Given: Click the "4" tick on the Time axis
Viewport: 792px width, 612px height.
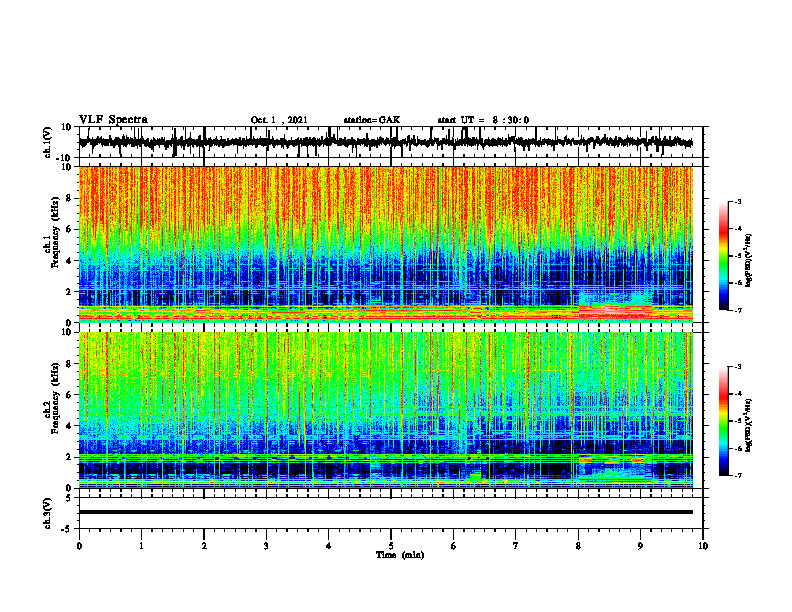Looking at the screenshot, I should tap(329, 546).
